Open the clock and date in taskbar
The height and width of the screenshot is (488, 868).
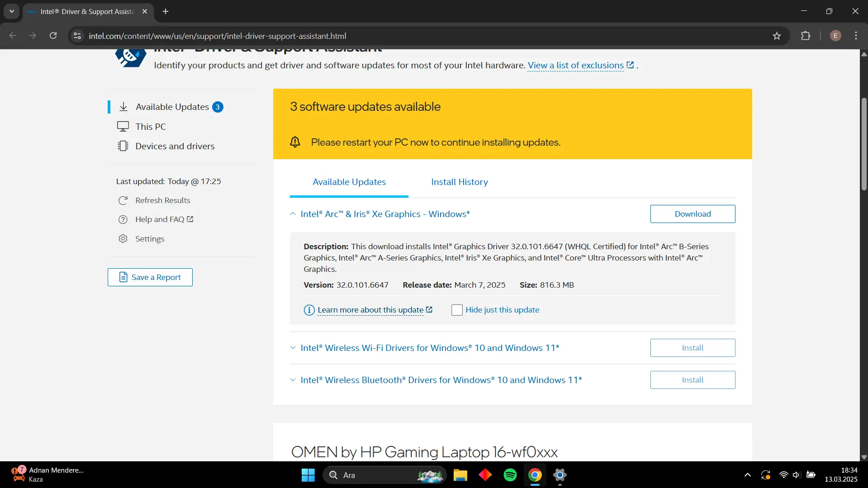coord(841,475)
